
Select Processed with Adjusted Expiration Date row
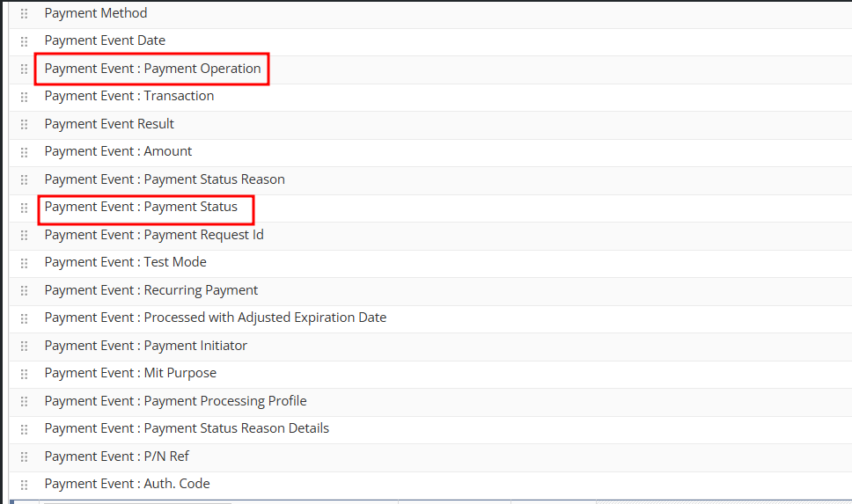[216, 318]
